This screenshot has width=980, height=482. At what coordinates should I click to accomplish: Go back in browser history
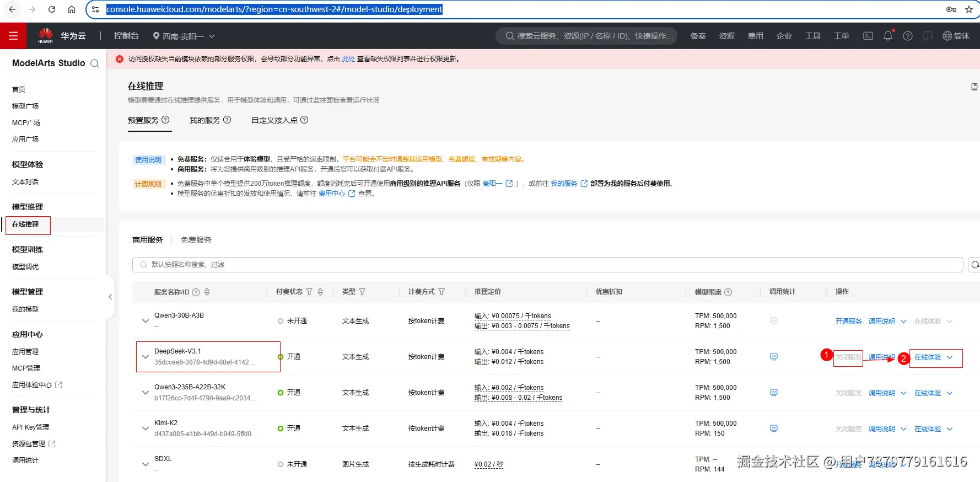[x=12, y=9]
